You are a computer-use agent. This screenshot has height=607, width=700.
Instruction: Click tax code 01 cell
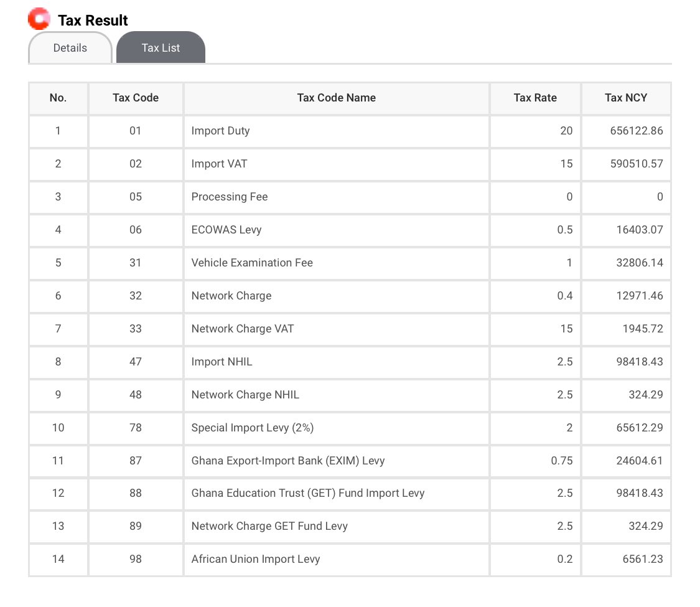tap(136, 131)
